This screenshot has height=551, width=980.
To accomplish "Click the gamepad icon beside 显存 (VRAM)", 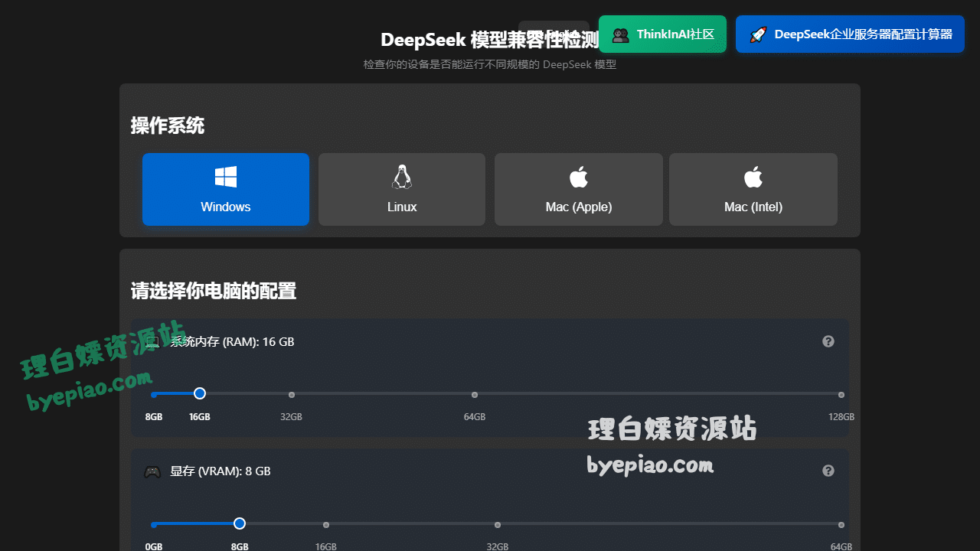I will pos(153,471).
